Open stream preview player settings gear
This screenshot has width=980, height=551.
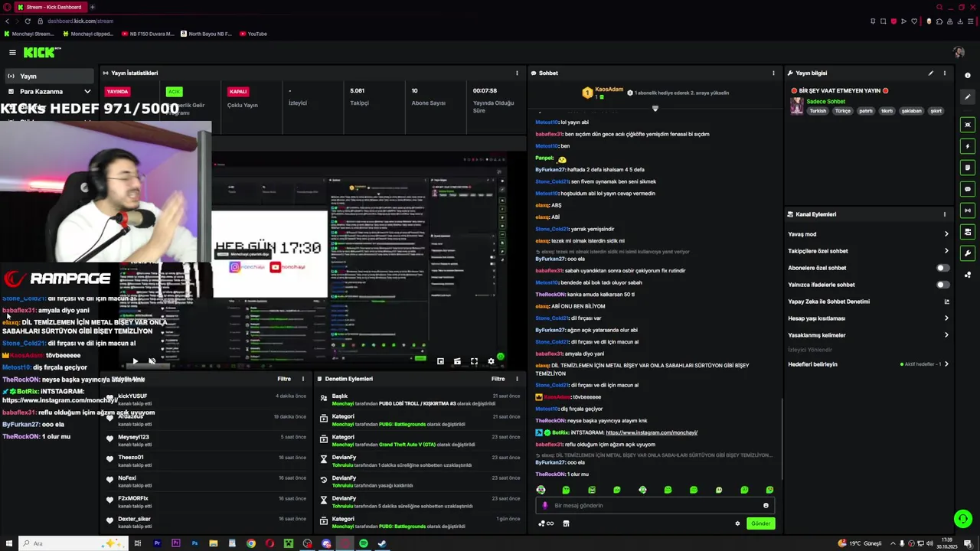491,361
